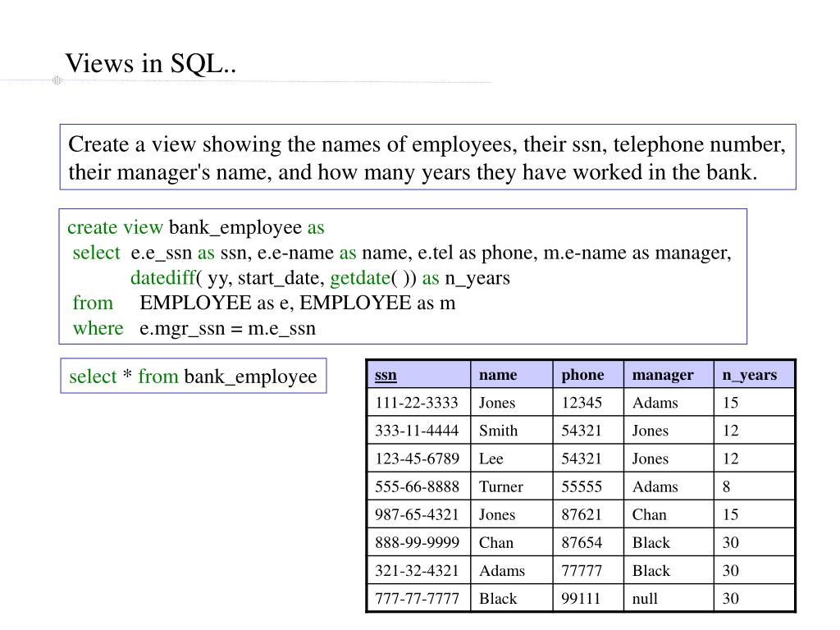This screenshot has width=840, height=630.
Task: Click the 'from' keyword in view definition
Action: 93,303
